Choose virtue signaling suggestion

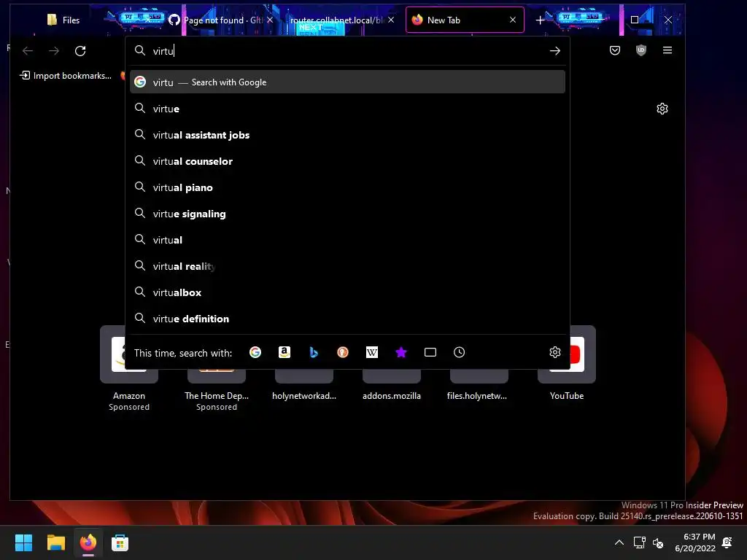pos(347,214)
